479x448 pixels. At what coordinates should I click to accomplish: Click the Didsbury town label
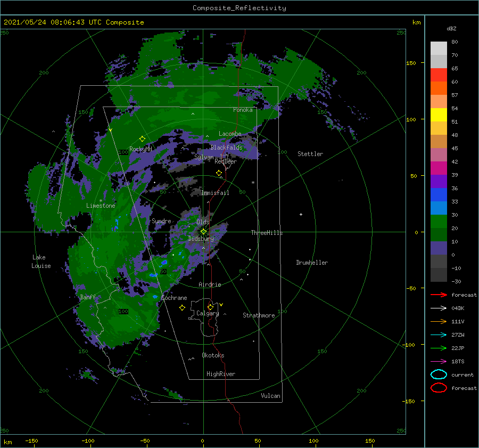(x=201, y=239)
